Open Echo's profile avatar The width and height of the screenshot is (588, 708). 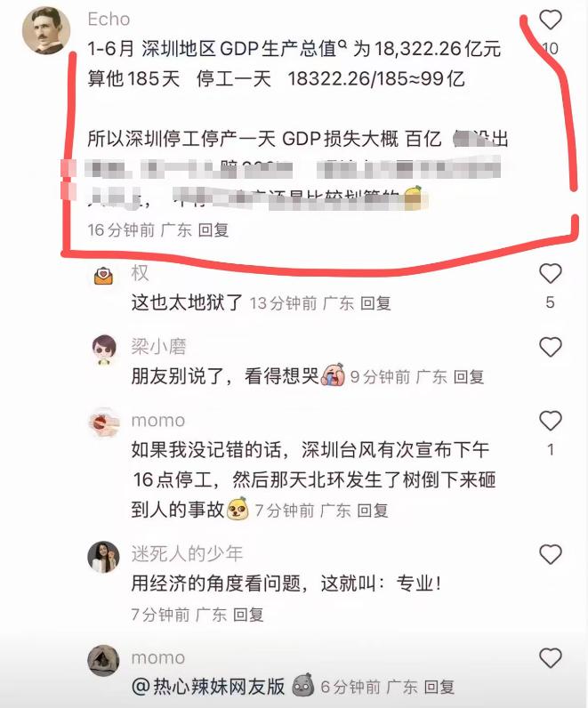pyautogui.click(x=46, y=30)
